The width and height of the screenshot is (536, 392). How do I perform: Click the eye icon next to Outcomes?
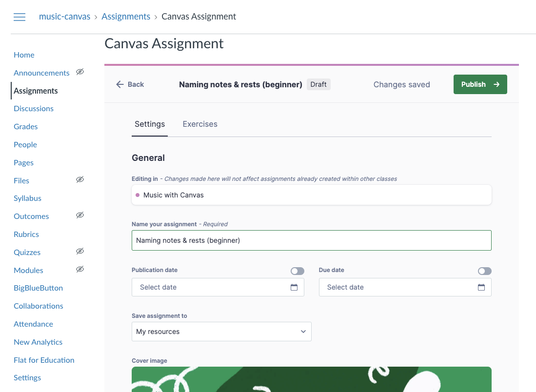click(79, 215)
